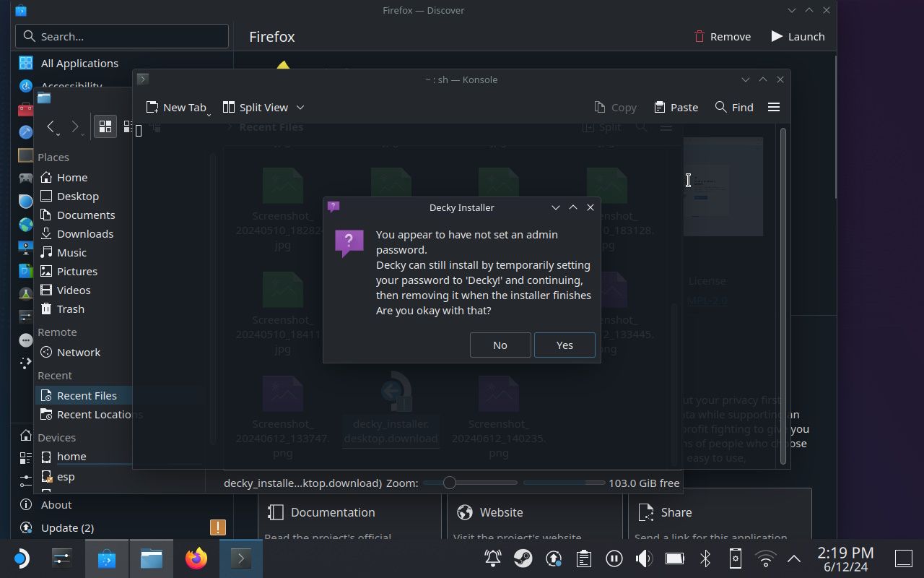Open Bluetooth tray icon
This screenshot has height=578, width=924.
pyautogui.click(x=705, y=558)
